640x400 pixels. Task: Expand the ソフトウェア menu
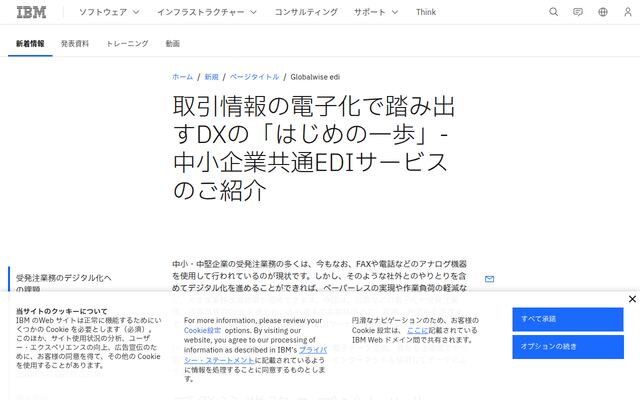coord(109,12)
